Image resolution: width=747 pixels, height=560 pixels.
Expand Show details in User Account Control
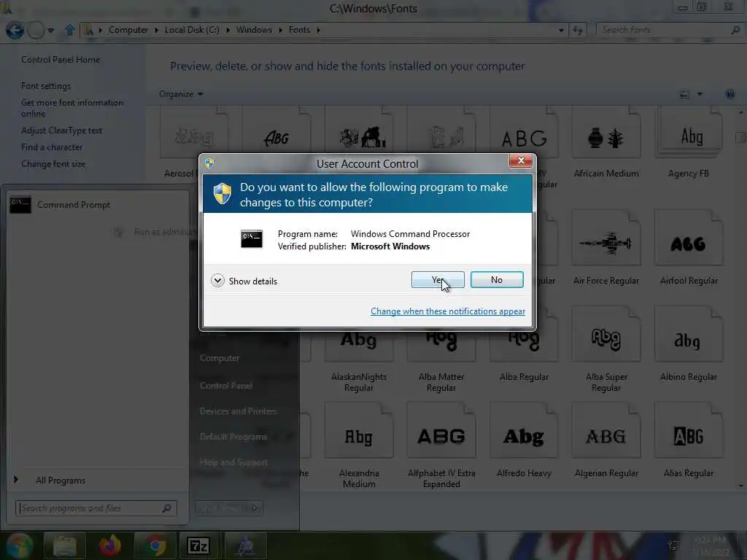click(x=244, y=281)
